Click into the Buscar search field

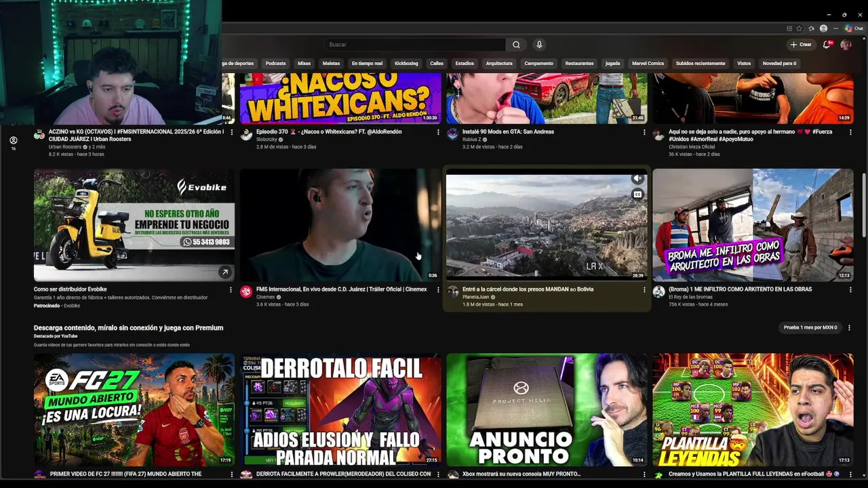414,45
